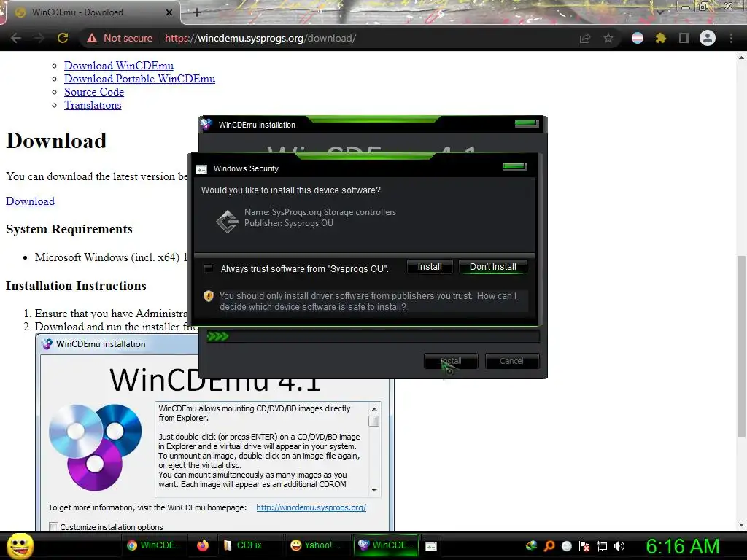Click the striped extension icon in toolbar

click(638, 38)
